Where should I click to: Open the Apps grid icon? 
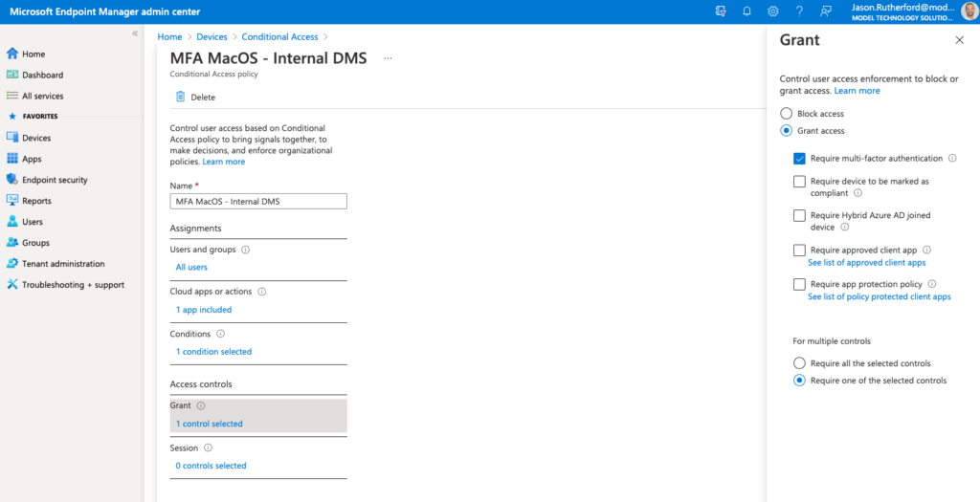click(11, 159)
